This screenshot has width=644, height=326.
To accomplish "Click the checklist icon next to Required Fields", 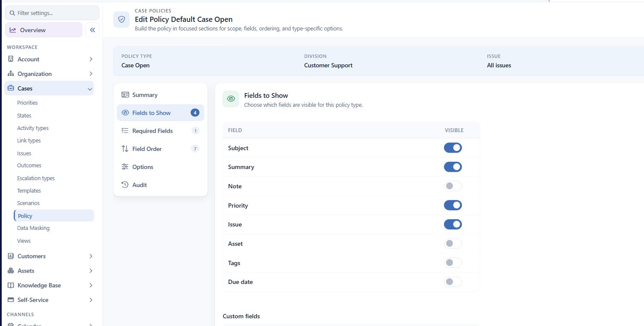I will pyautogui.click(x=125, y=131).
